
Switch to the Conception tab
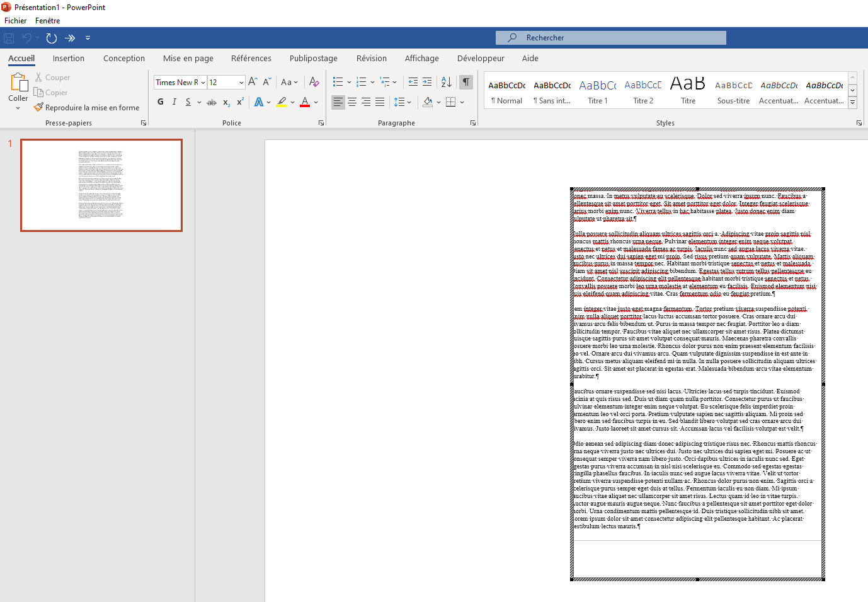tap(124, 58)
